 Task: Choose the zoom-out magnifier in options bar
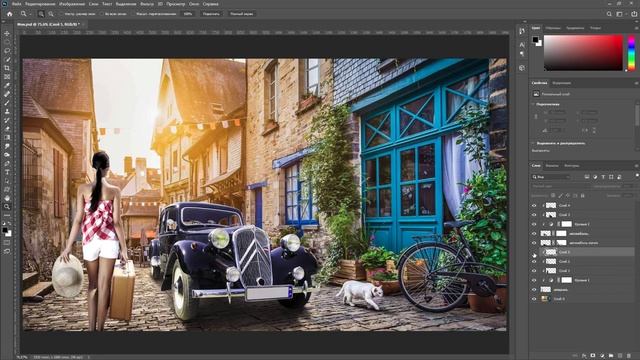coord(51,14)
